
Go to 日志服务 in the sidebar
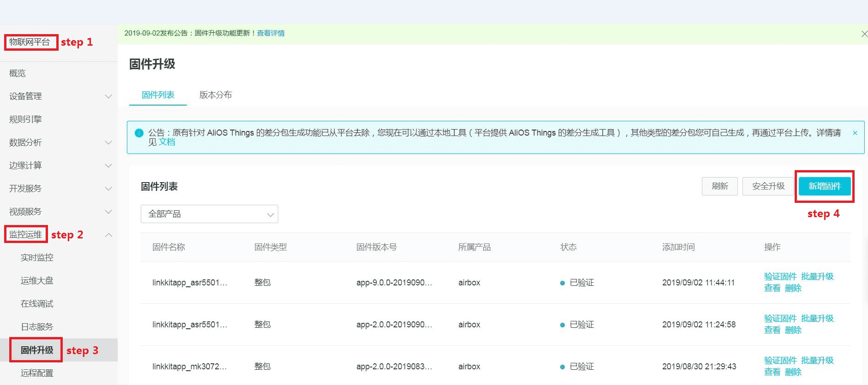click(x=37, y=327)
